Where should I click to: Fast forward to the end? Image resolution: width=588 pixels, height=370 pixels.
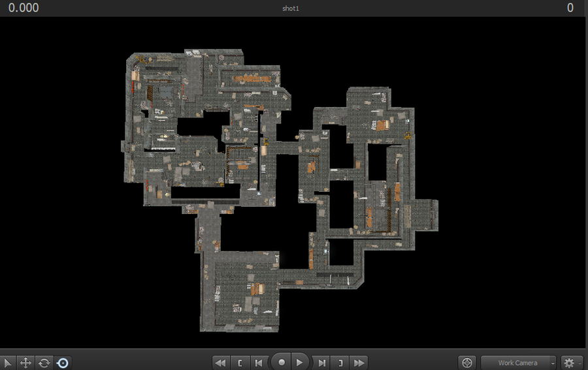point(359,362)
